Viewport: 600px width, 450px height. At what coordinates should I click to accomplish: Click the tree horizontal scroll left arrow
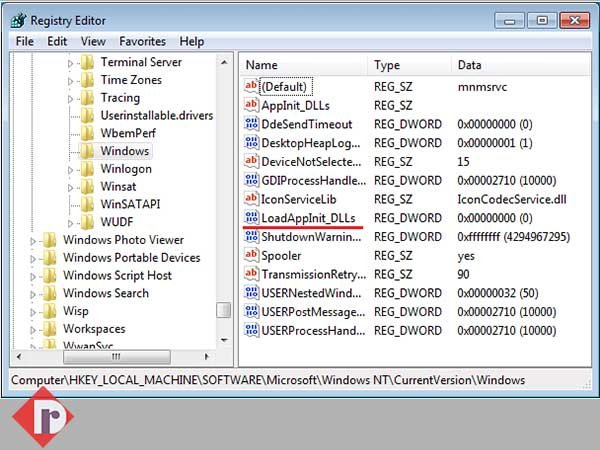(19, 357)
